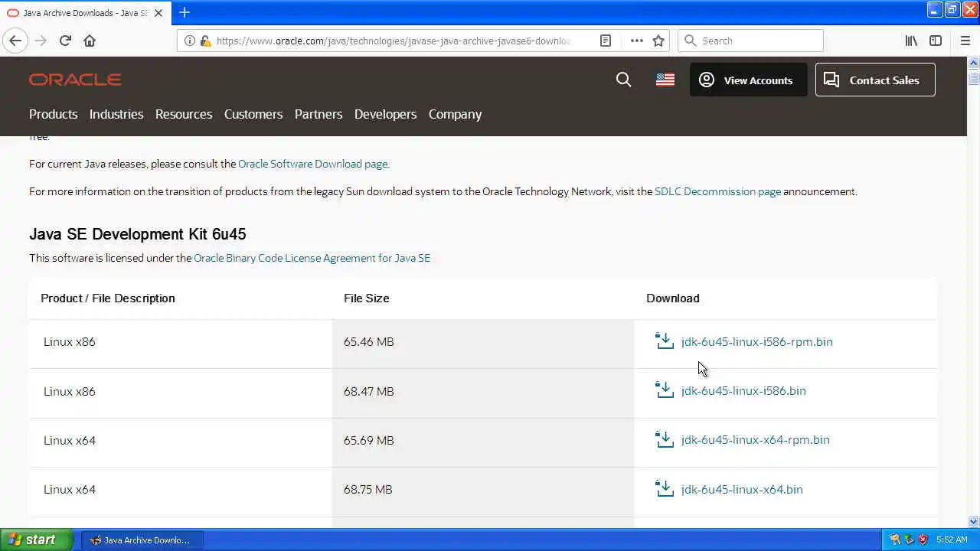980x551 pixels.
Task: Click download icon for jdk-6u45-linux-i586-rpm.bin
Action: pyautogui.click(x=665, y=341)
